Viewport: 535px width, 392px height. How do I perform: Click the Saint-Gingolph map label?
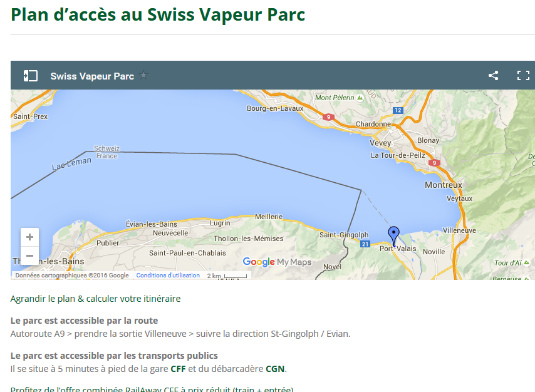(344, 235)
